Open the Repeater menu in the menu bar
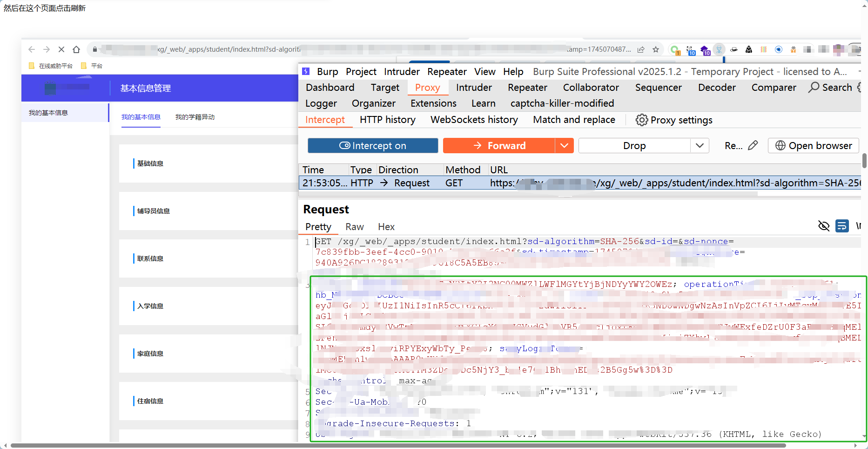 pyautogui.click(x=447, y=72)
